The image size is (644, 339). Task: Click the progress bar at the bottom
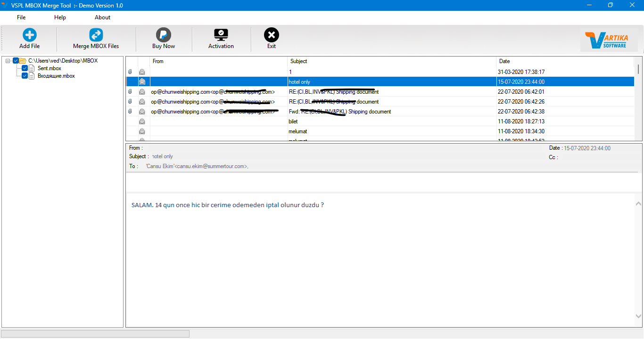[x=95, y=334]
